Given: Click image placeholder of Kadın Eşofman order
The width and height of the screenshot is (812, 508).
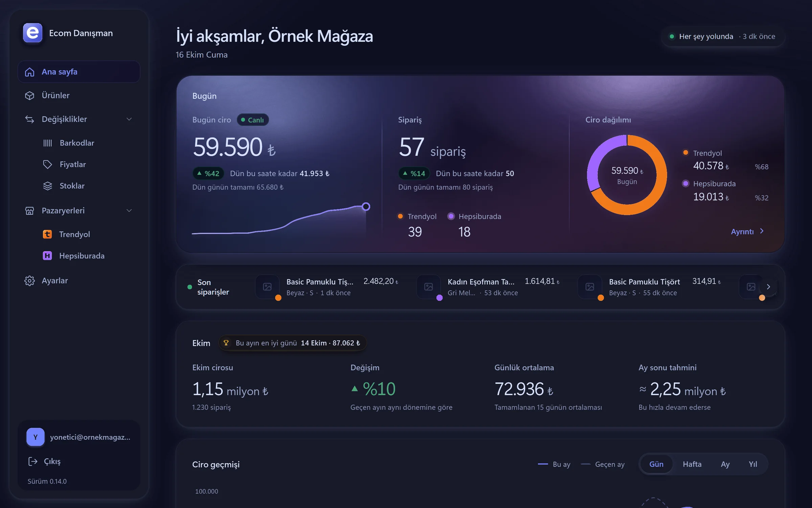Looking at the screenshot, I should 429,287.
